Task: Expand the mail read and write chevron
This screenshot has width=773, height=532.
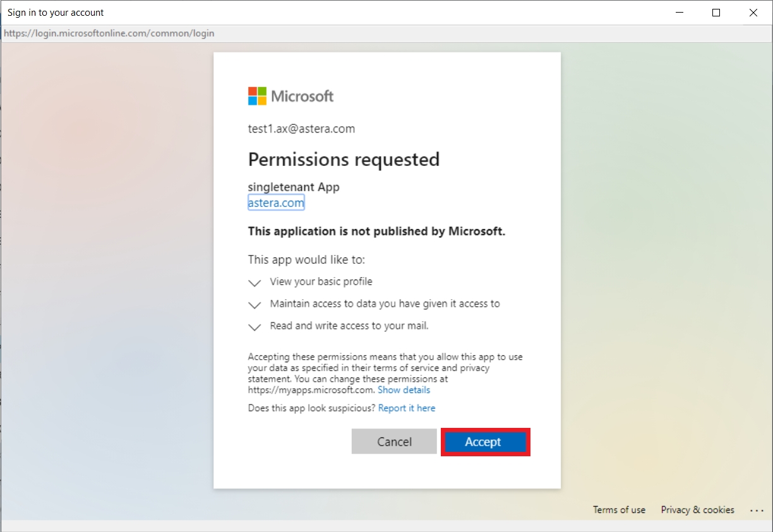Action: [x=255, y=327]
